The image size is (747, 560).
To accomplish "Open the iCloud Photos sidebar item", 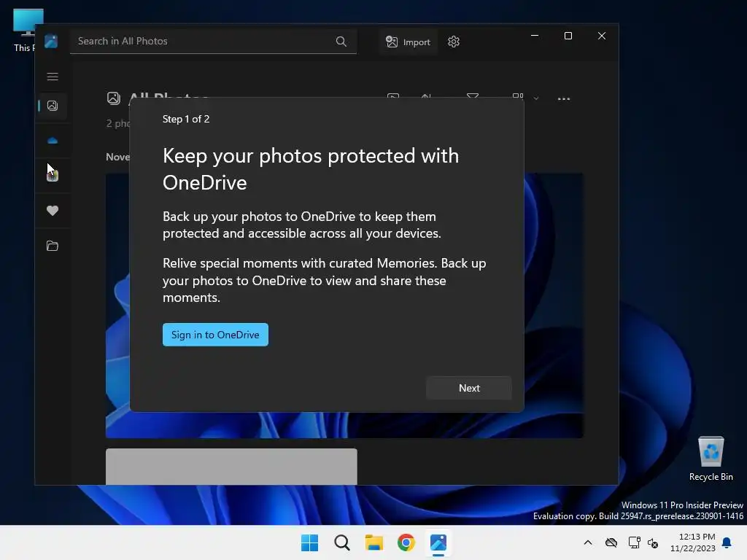I will pyautogui.click(x=53, y=176).
